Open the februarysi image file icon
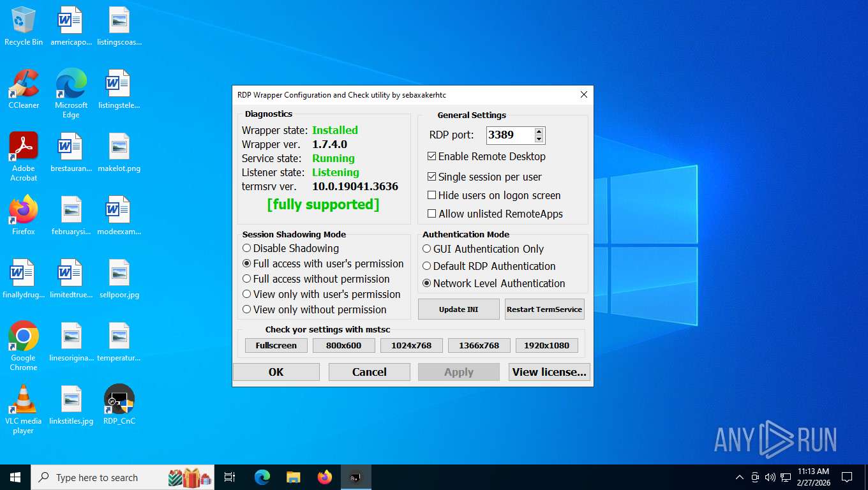The height and width of the screenshot is (490, 868). [x=71, y=216]
